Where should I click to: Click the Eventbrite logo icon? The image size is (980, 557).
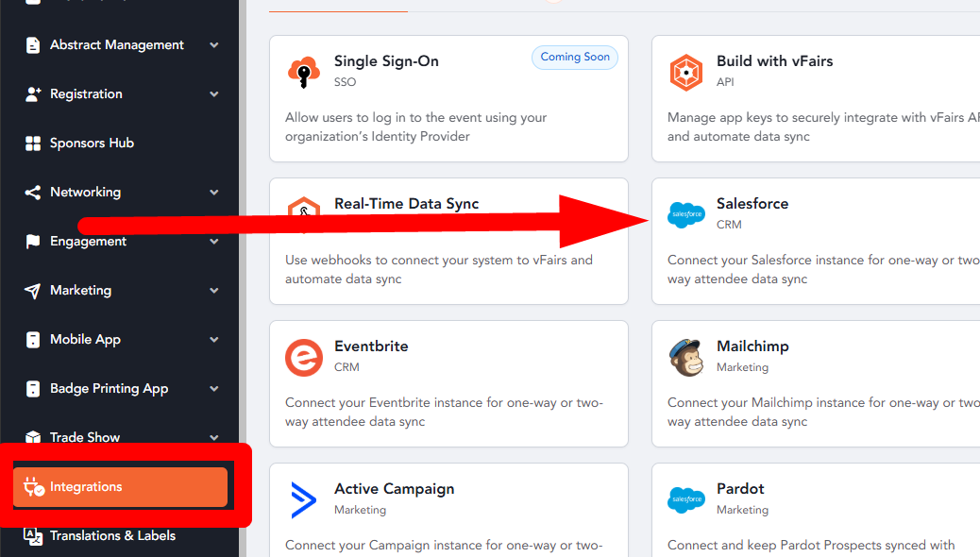[x=304, y=358]
